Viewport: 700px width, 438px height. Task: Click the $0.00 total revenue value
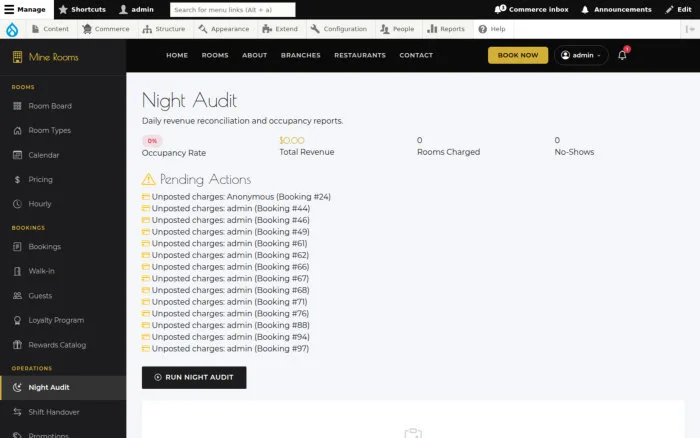coord(292,141)
